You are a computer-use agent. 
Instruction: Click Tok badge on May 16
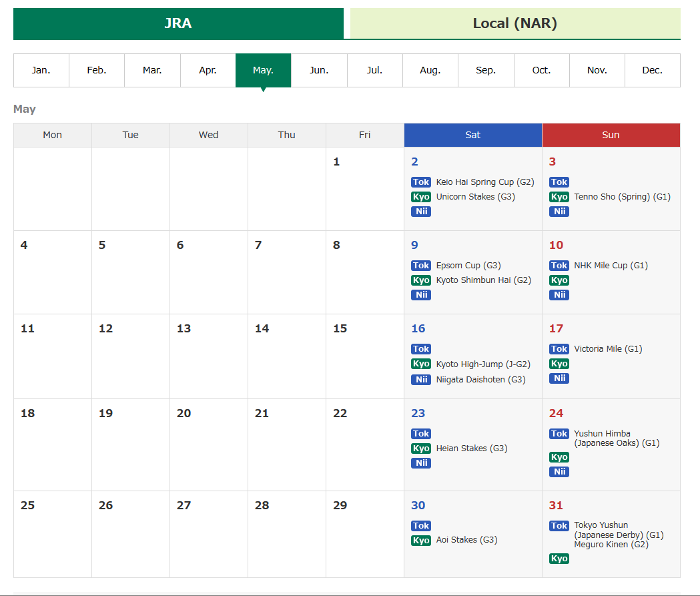421,349
